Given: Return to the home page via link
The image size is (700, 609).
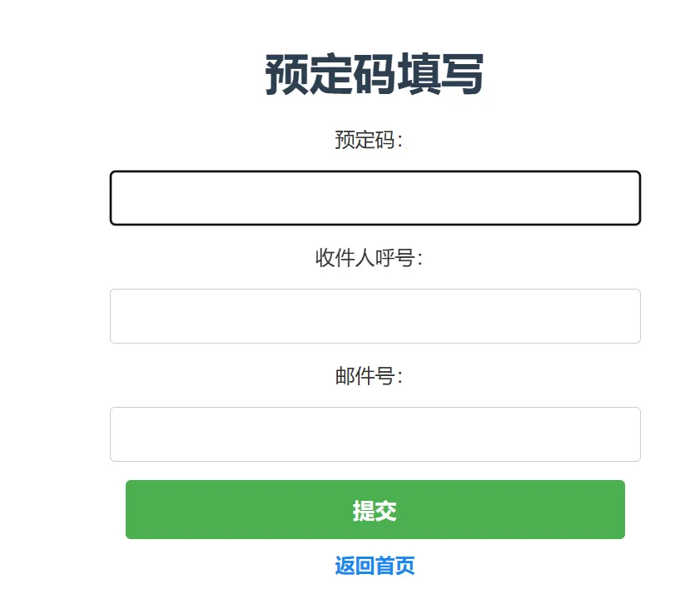Looking at the screenshot, I should click(375, 567).
